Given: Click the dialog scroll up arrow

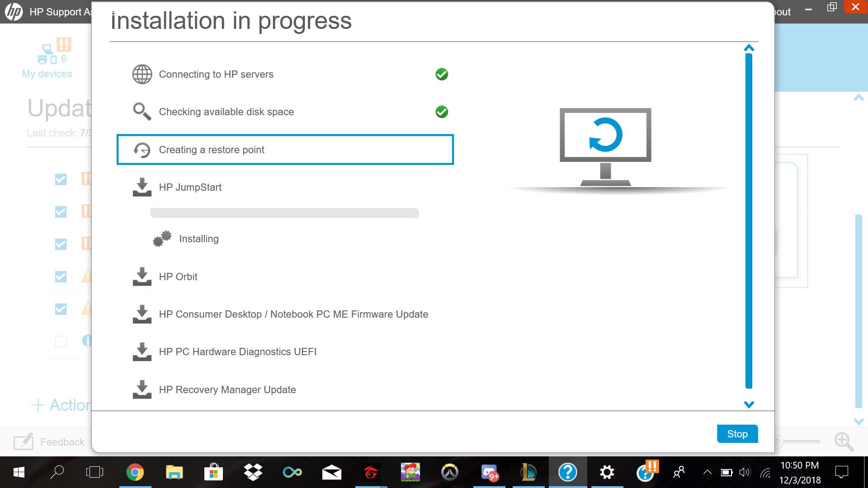Looking at the screenshot, I should (749, 48).
